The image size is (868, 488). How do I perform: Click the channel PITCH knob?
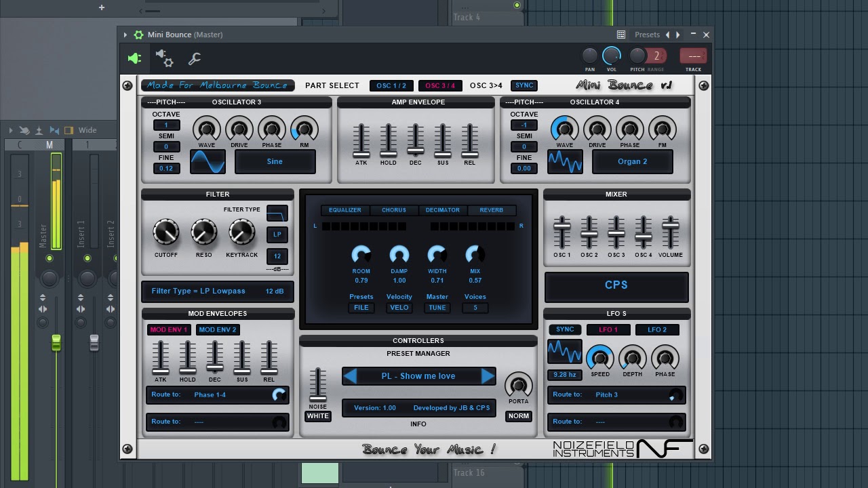click(x=637, y=56)
